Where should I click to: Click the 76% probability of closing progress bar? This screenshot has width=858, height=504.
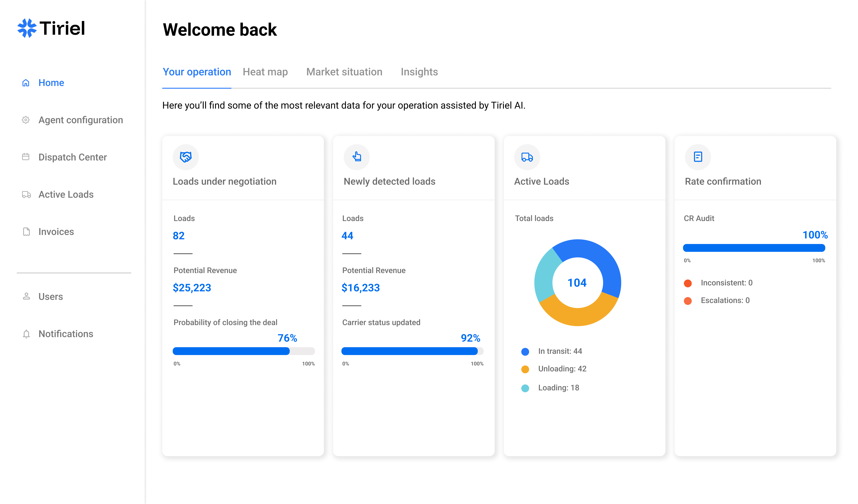[243, 351]
